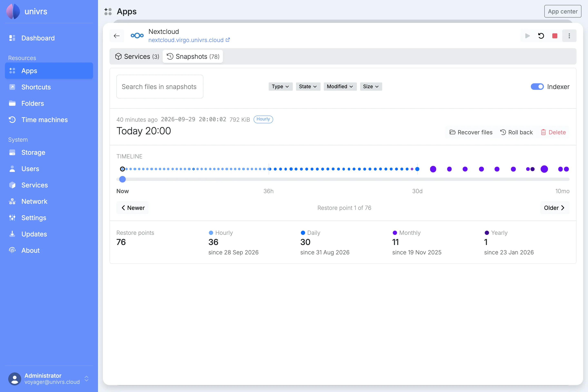
Task: Go to Newer restore point
Action: point(133,208)
